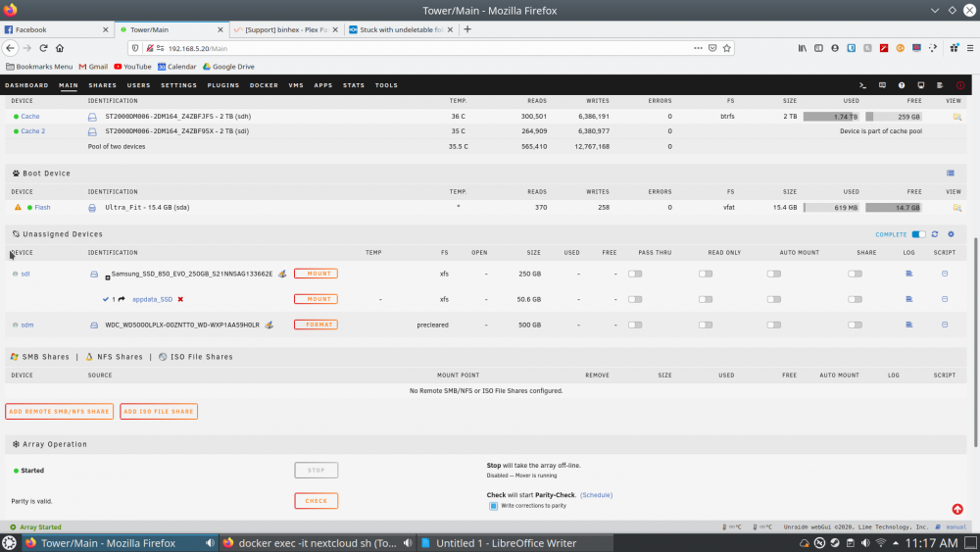Image resolution: width=980 pixels, height=552 pixels.
Task: Switch to the SHARES menu
Action: (x=103, y=85)
